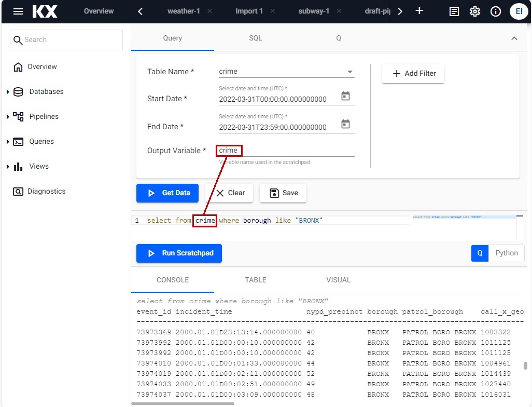
Task: Click the KX logo
Action: click(45, 11)
